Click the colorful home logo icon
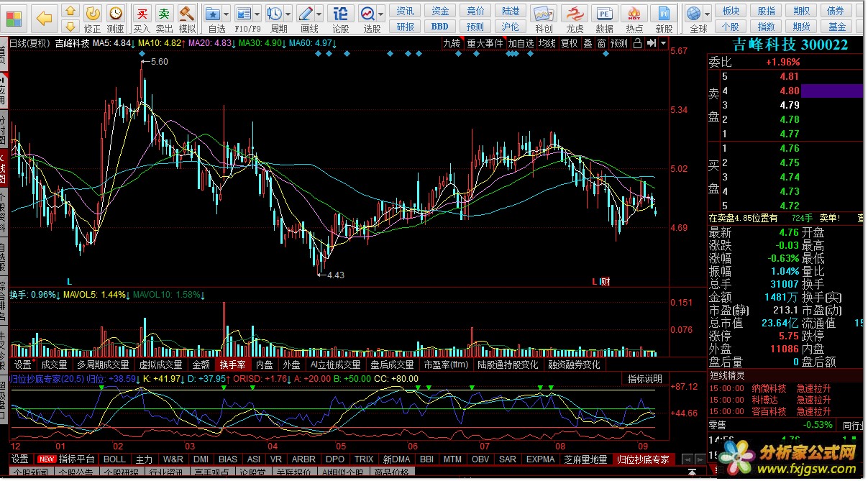 [x=14, y=17]
